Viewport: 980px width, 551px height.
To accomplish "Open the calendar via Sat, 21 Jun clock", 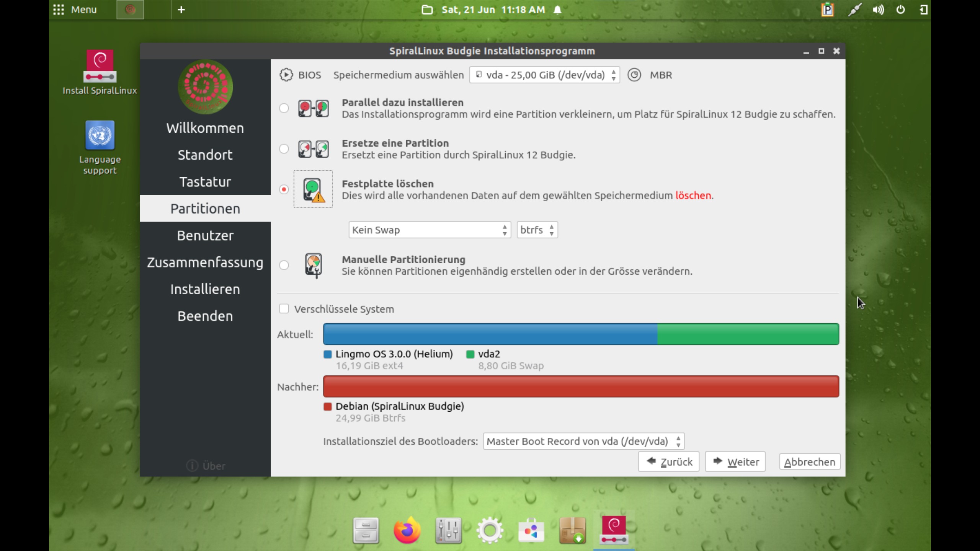I will pyautogui.click(x=493, y=10).
